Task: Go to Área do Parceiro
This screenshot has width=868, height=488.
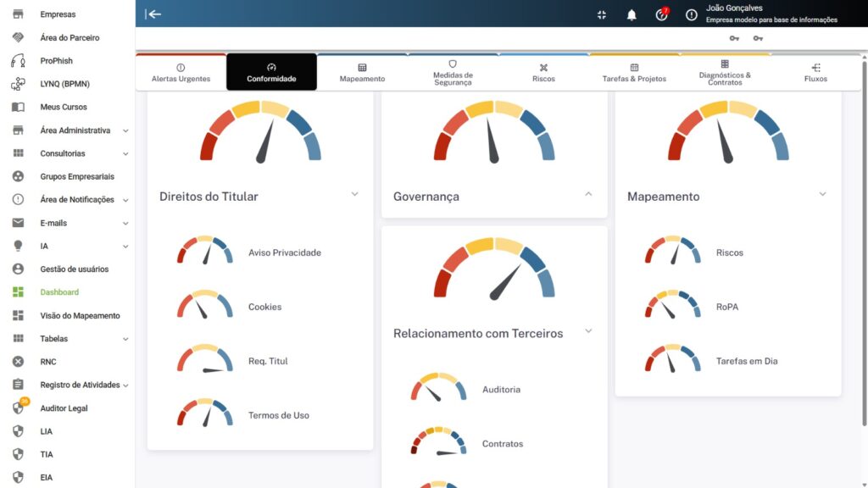Action: [69, 38]
